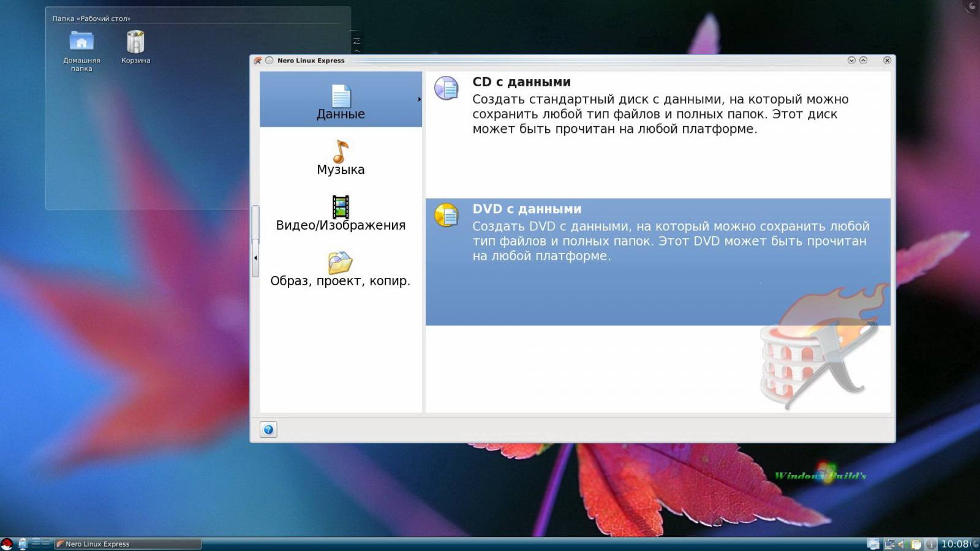The width and height of the screenshot is (980, 551).
Task: Open the volume speaker tray icon
Action: coord(902,544)
